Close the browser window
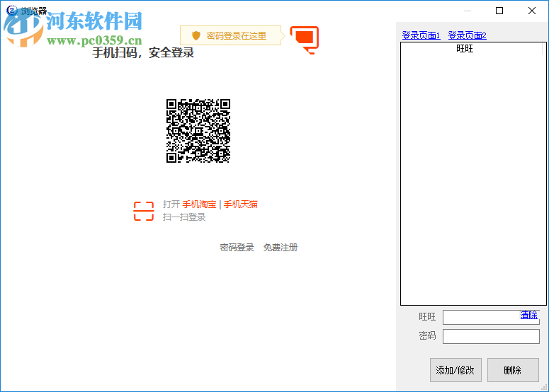The image size is (549, 392). [x=532, y=11]
